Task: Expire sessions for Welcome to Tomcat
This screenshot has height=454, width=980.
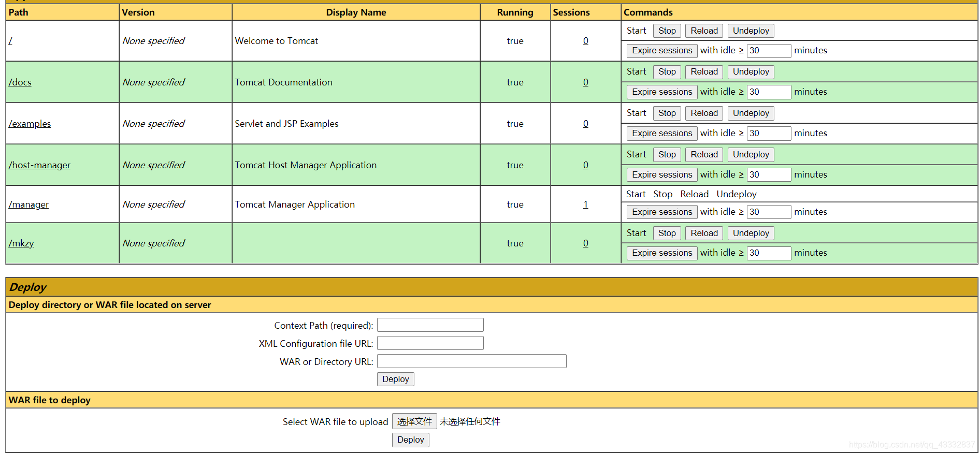Action: 662,51
